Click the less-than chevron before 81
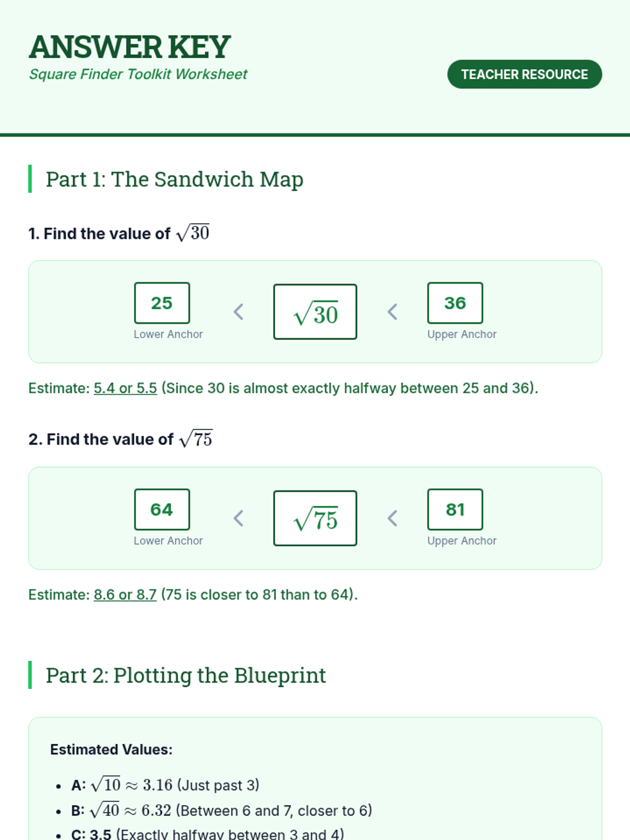 (392, 518)
